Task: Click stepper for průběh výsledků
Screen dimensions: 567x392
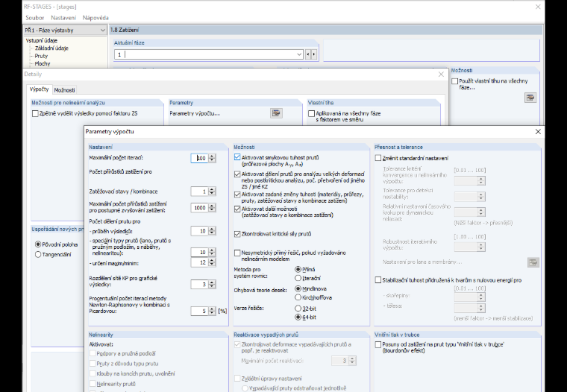Action: 213,231
